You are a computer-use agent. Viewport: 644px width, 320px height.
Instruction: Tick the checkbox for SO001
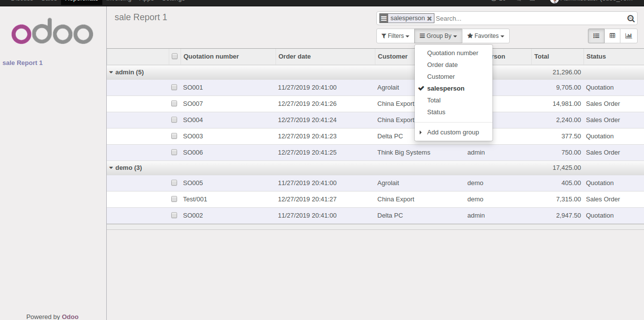pos(174,88)
